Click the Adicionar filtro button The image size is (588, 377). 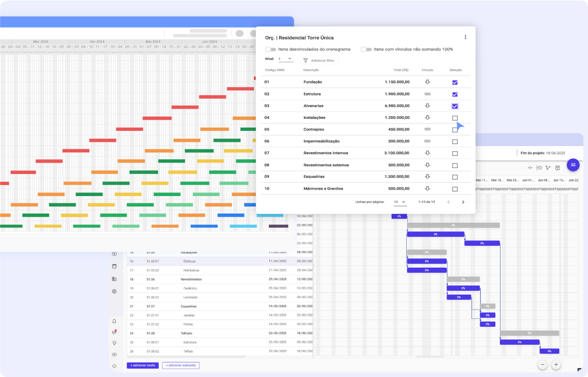[x=320, y=60]
